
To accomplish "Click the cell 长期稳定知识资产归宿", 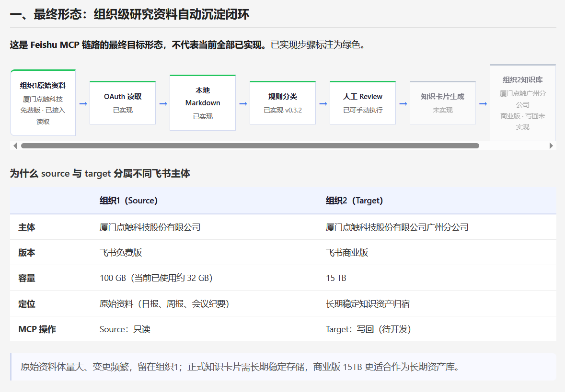I will point(368,304).
